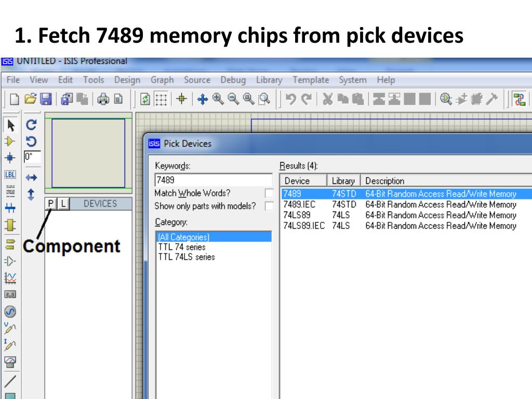Open the Template menu
This screenshot has height=399, width=532.
[311, 80]
